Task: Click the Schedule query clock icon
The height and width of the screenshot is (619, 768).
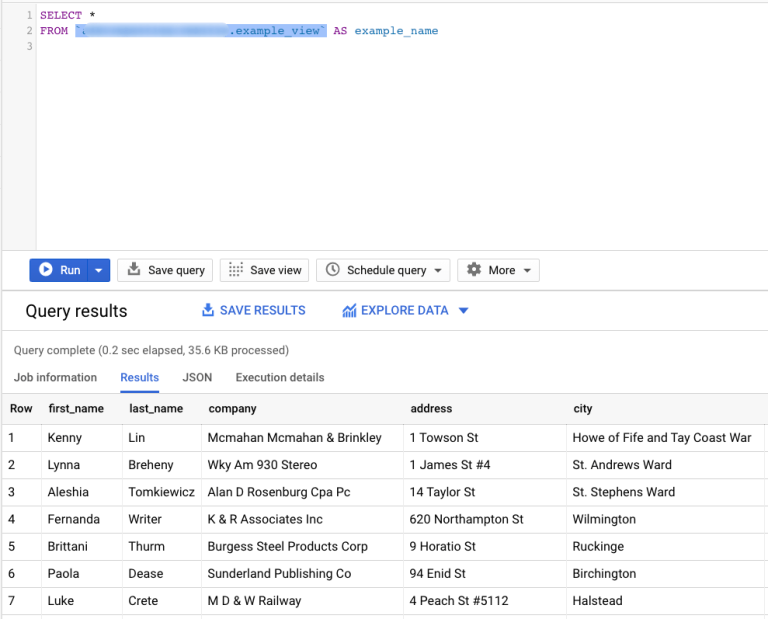Action: click(x=333, y=270)
